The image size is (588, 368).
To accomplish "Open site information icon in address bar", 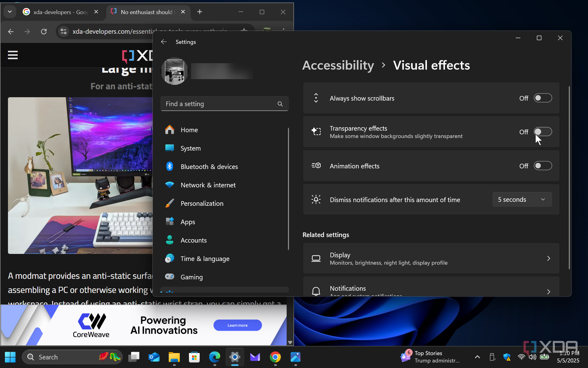I will [63, 32].
